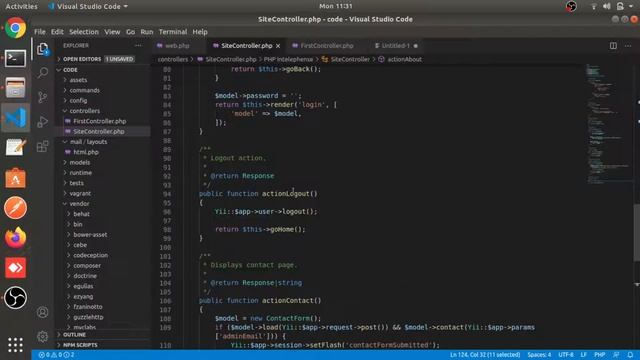Screen dimensions: 640x360
Task: Open the Extensions view
Action: pos(42,146)
